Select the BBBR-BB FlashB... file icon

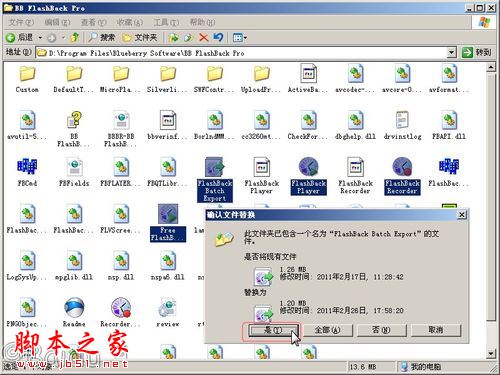(x=121, y=120)
